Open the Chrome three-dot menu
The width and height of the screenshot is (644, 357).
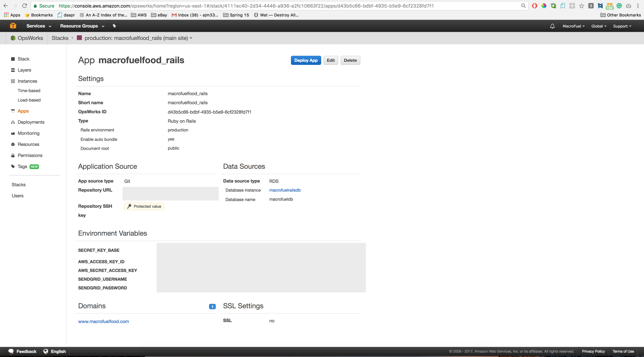click(x=638, y=6)
